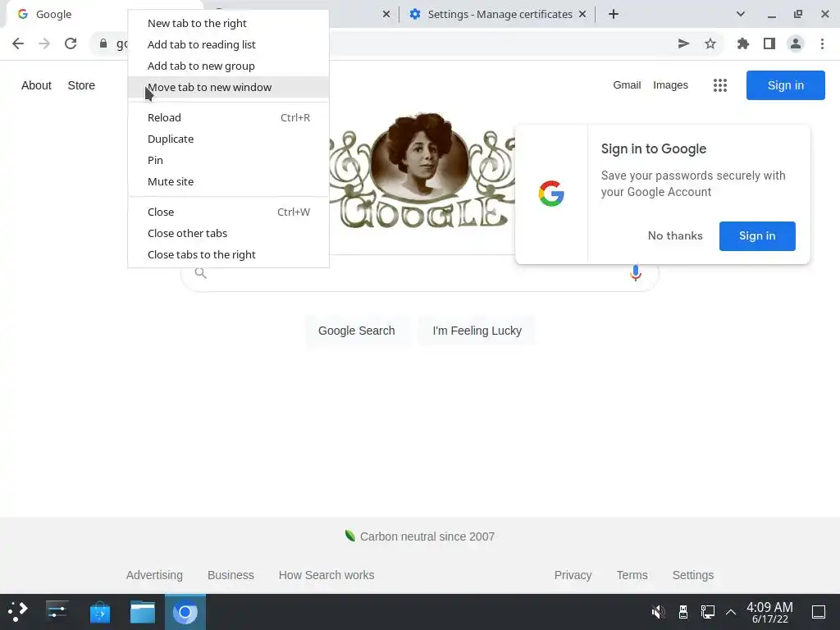Screen dimensions: 840x630
Task: Close the middle browser tab
Action: point(386,15)
